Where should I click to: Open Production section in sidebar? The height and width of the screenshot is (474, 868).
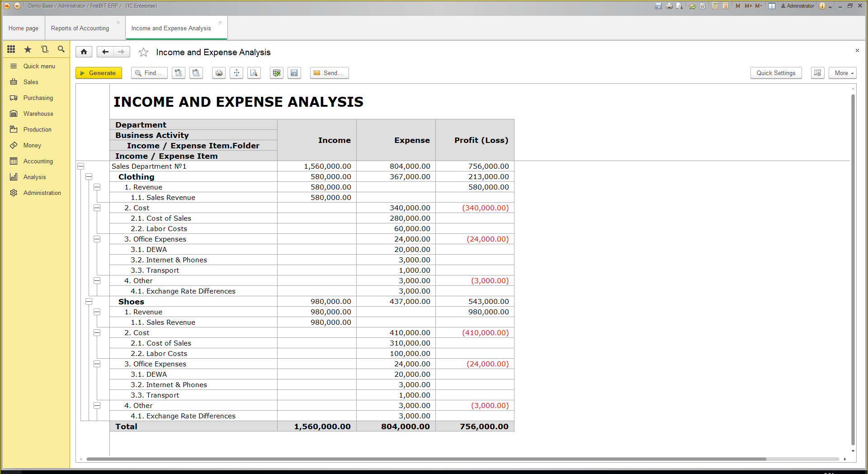(37, 129)
